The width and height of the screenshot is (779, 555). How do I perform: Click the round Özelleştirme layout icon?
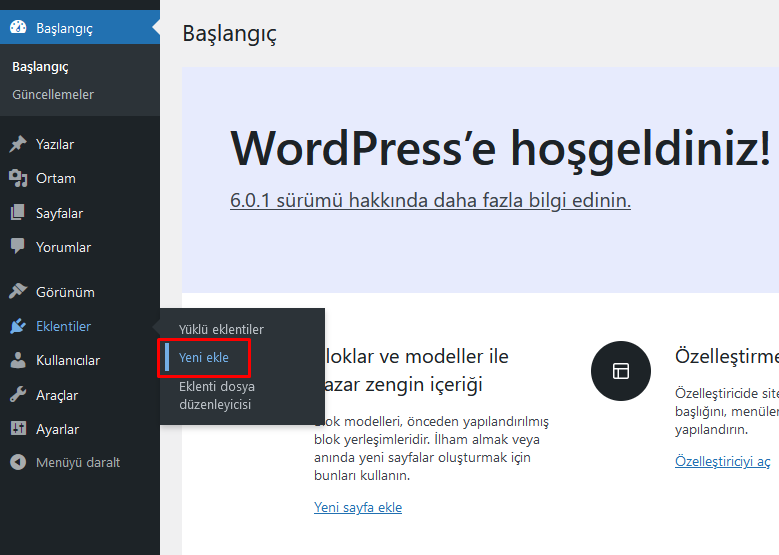pos(621,371)
